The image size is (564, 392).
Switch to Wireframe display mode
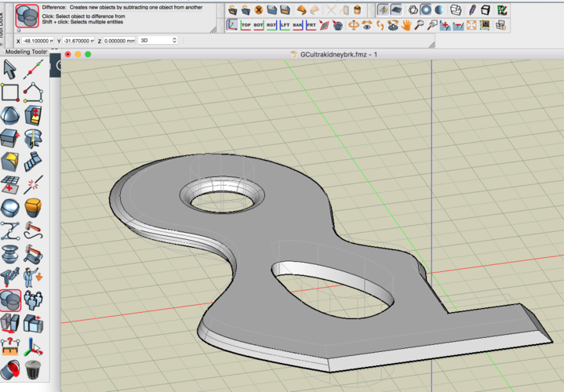coord(413,10)
